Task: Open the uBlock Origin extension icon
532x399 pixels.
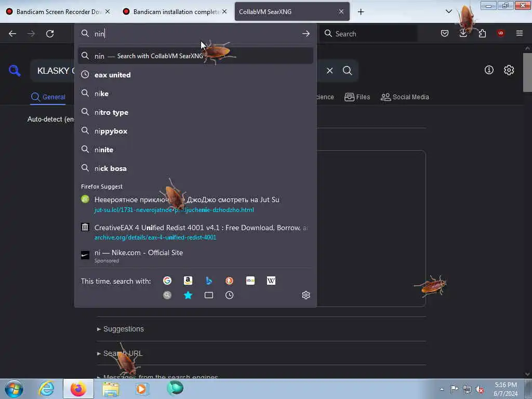Action: point(500,33)
